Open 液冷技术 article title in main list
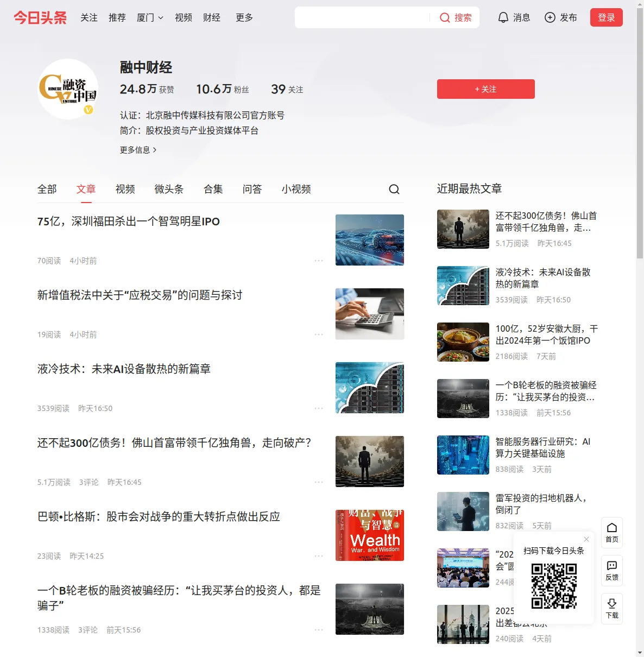The height and width of the screenshot is (657, 644). 124,369
